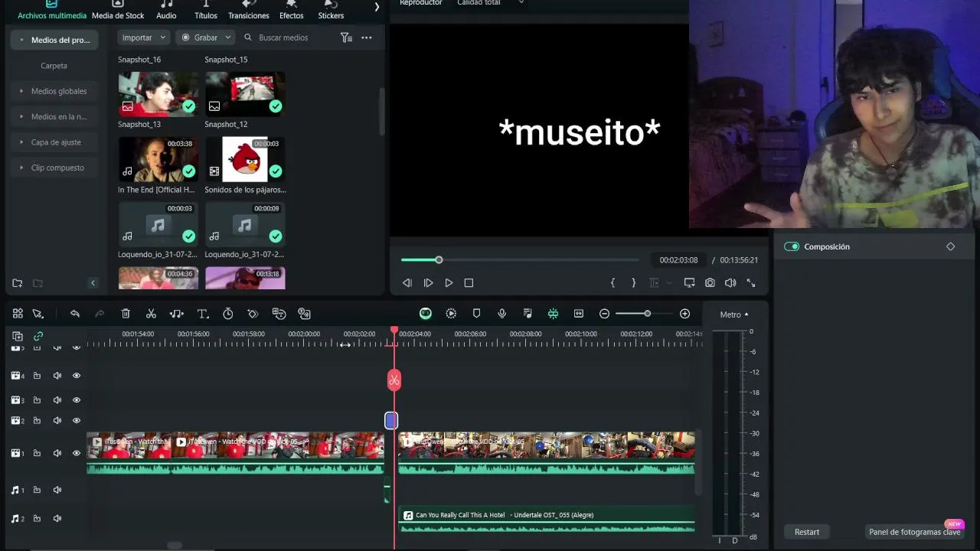Screen dimensions: 980x551
Task: Undo the last edit
Action: point(75,314)
